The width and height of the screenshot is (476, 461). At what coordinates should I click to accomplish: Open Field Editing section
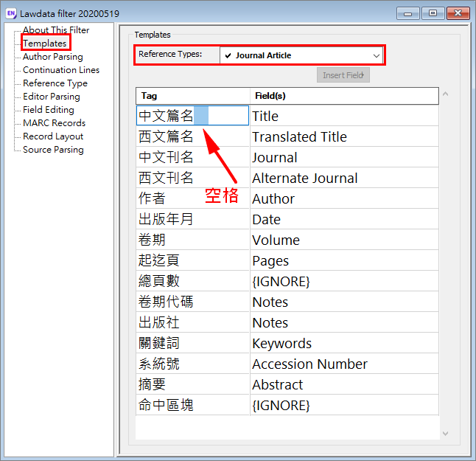point(49,110)
